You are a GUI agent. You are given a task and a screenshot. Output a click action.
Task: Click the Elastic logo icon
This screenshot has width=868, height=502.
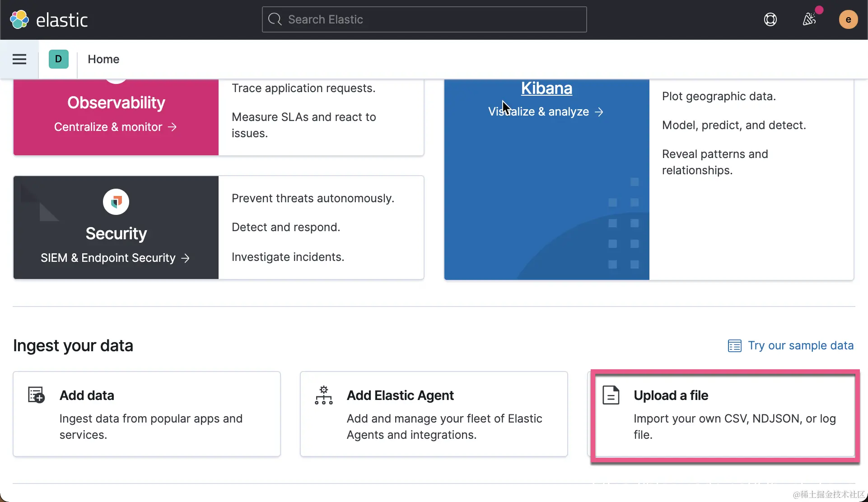[x=19, y=20]
